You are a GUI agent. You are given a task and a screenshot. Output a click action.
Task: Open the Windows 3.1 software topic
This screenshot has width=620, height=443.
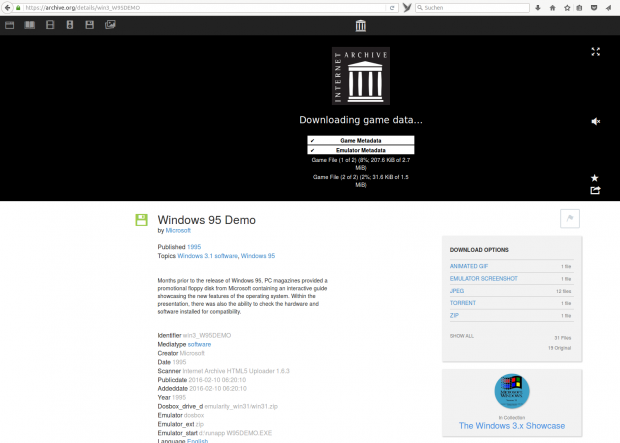coord(207,256)
